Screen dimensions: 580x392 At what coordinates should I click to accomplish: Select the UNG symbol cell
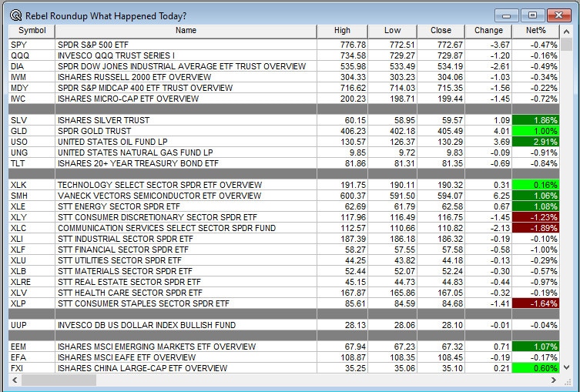click(x=32, y=152)
